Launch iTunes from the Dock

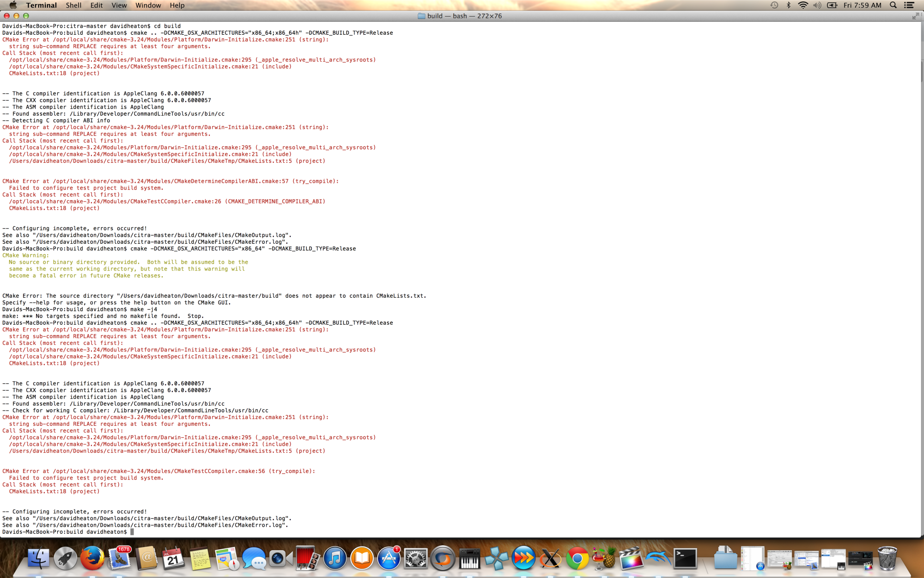[334, 559]
